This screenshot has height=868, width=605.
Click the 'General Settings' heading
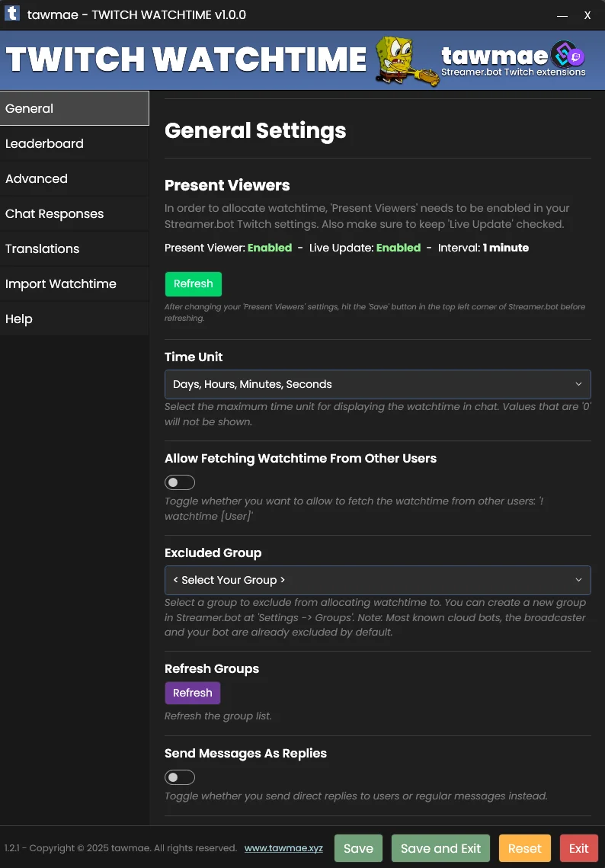tap(255, 130)
